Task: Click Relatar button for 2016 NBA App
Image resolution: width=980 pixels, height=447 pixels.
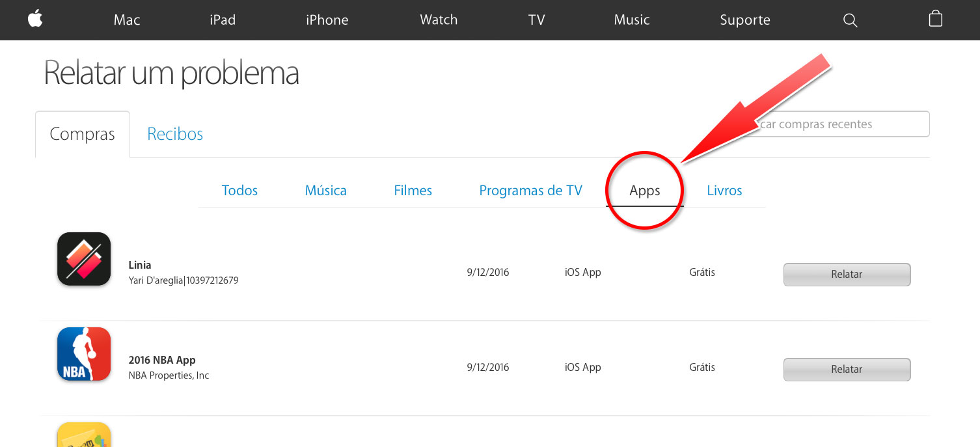Action: point(847,370)
